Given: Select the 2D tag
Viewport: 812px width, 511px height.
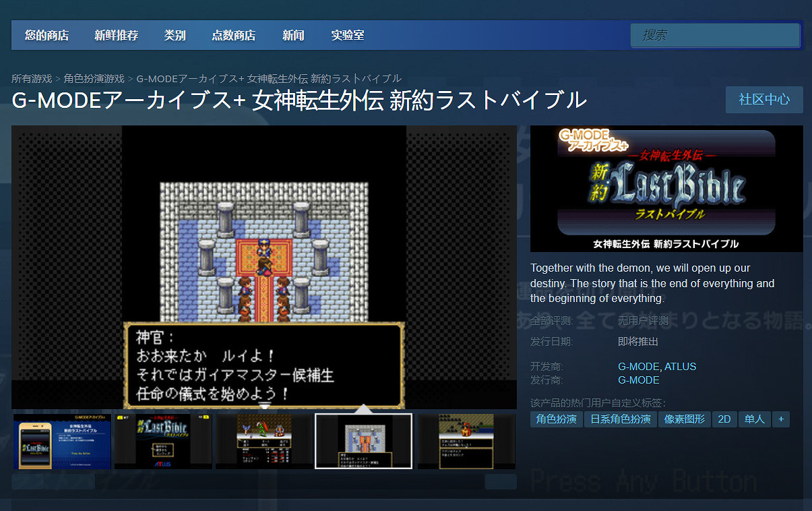Looking at the screenshot, I should click(x=724, y=419).
